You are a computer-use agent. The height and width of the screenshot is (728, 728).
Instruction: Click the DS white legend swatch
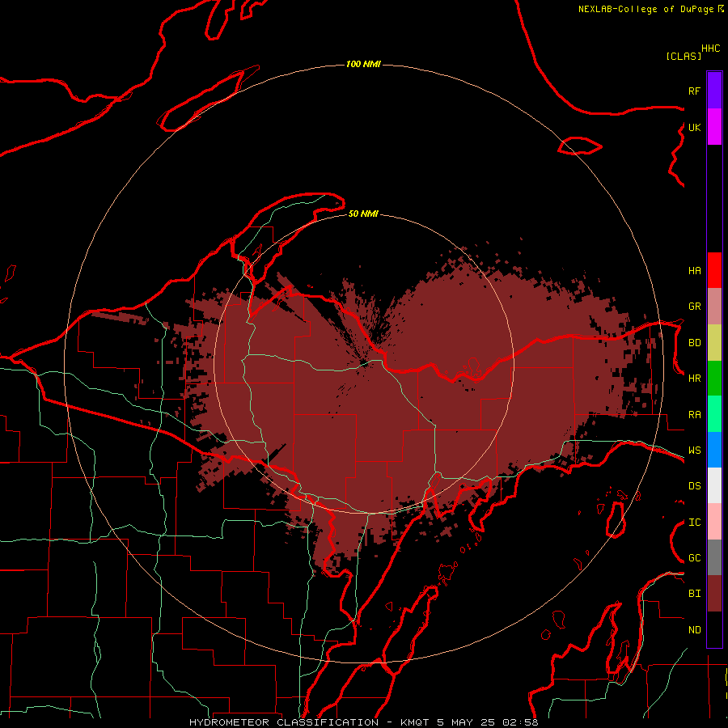(714, 485)
